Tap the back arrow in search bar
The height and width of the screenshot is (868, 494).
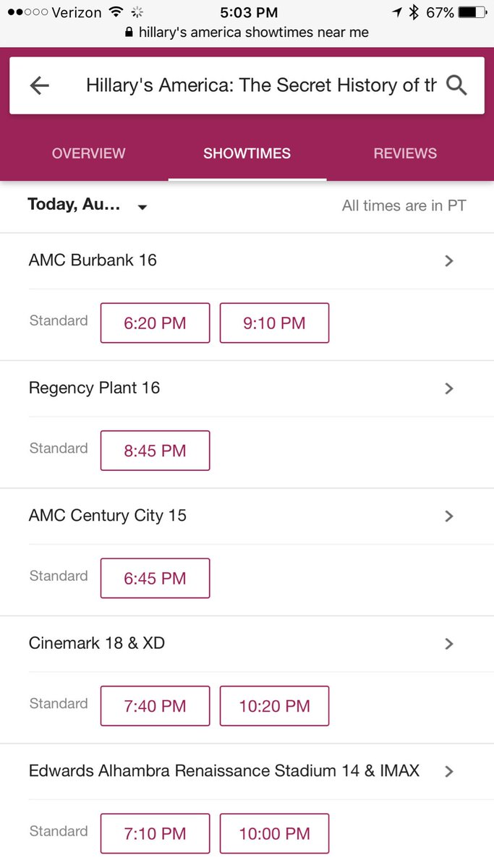pos(39,85)
